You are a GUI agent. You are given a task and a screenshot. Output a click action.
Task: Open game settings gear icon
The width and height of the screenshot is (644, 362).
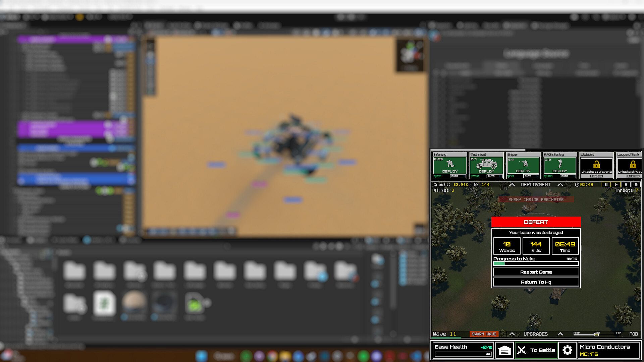tap(567, 351)
